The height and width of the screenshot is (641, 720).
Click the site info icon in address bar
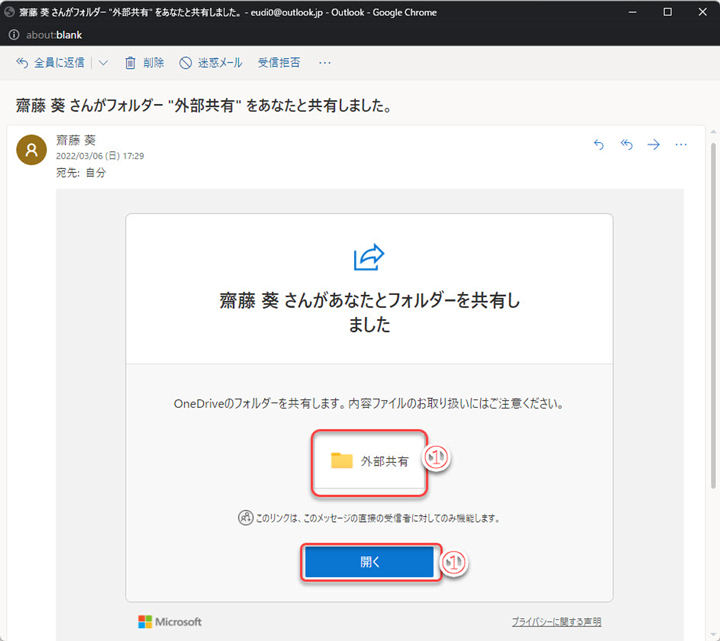14,35
